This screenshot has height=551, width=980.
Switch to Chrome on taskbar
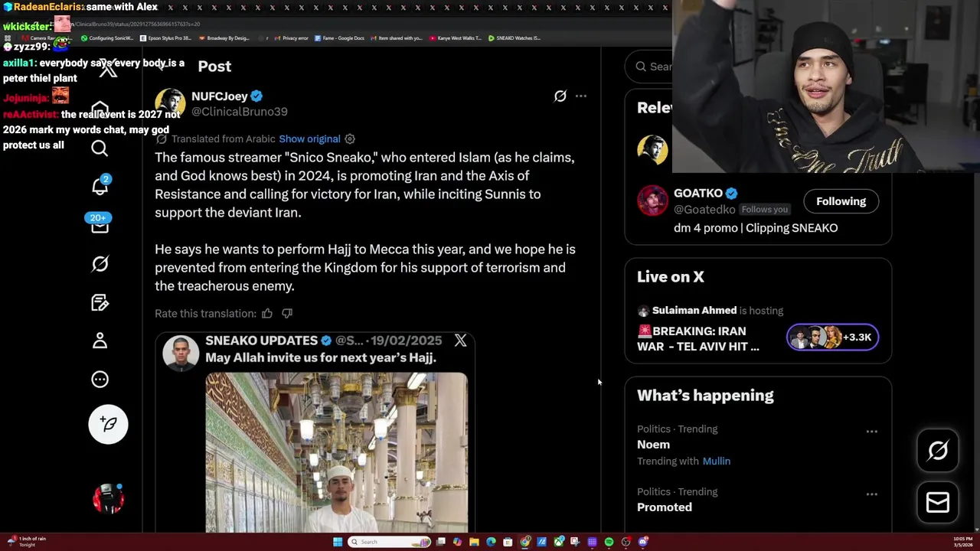[x=525, y=542]
